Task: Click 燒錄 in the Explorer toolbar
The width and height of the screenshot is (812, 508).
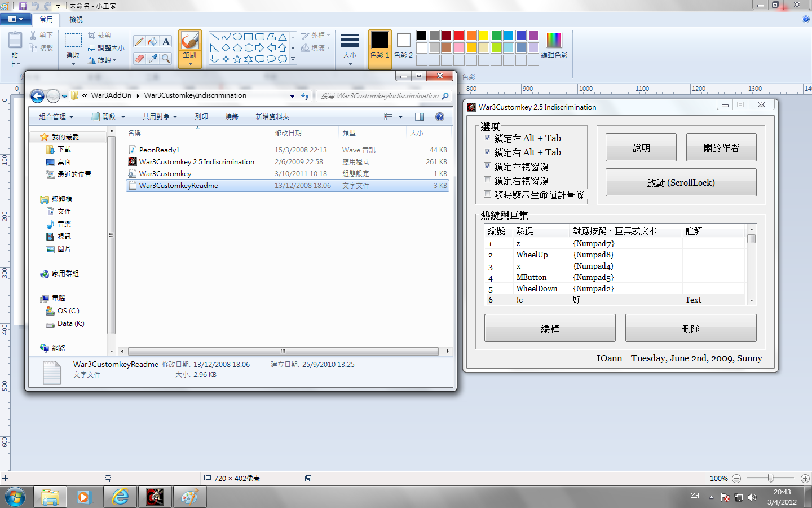Action: [x=232, y=117]
